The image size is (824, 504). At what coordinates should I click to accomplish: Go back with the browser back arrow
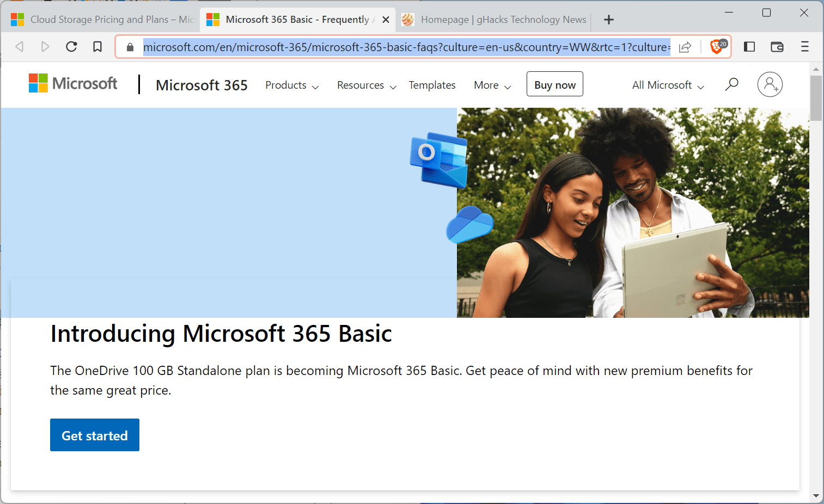pos(20,47)
